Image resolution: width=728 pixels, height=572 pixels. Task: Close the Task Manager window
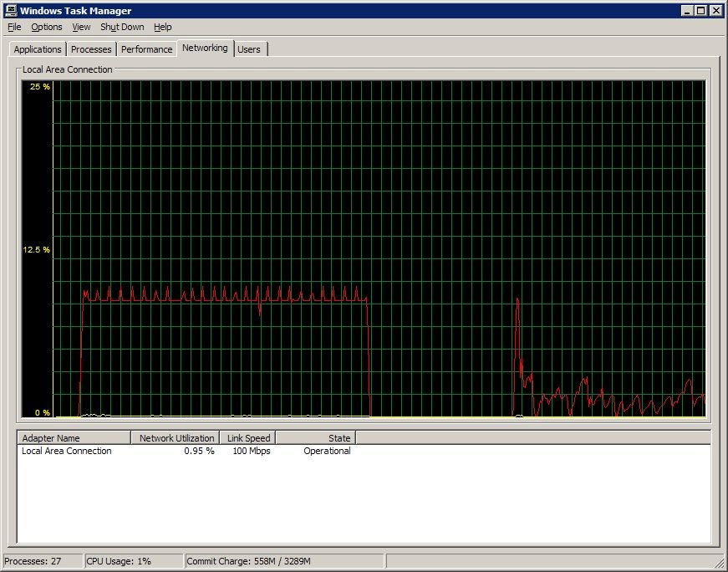coord(716,11)
